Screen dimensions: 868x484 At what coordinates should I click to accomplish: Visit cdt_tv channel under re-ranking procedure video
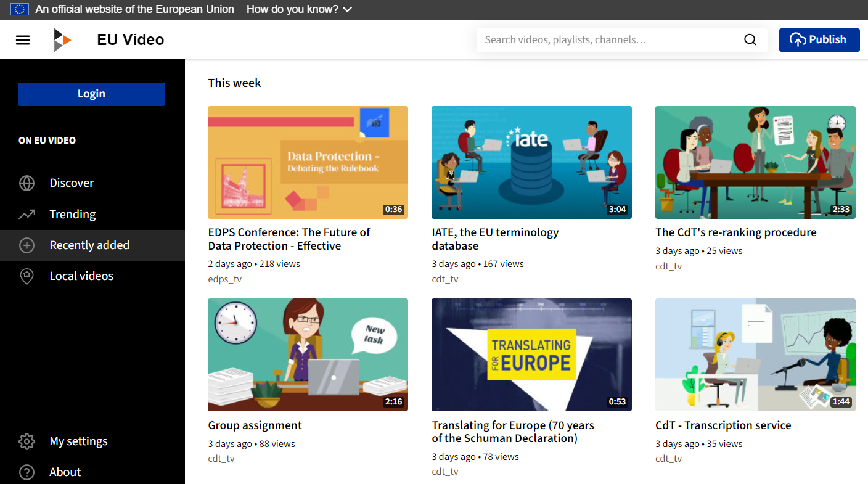[x=668, y=266]
